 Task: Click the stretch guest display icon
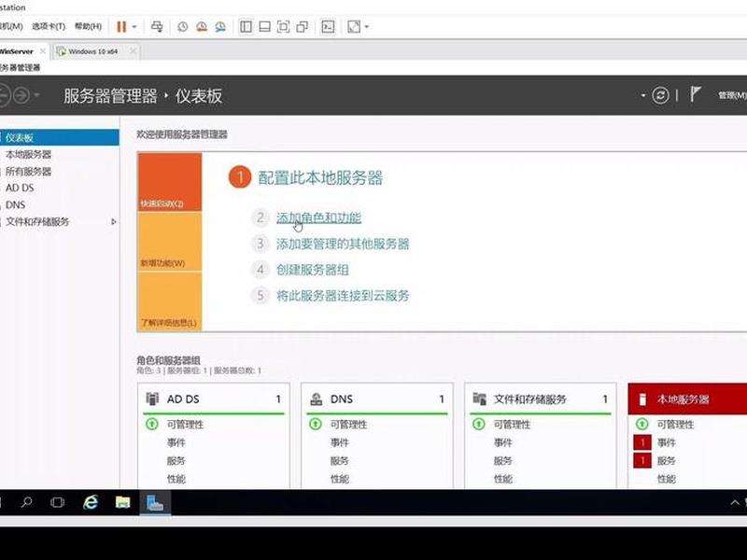point(354,27)
